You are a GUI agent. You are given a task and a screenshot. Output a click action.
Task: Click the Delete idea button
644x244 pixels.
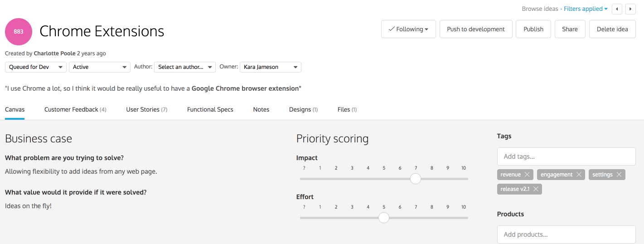(612, 29)
